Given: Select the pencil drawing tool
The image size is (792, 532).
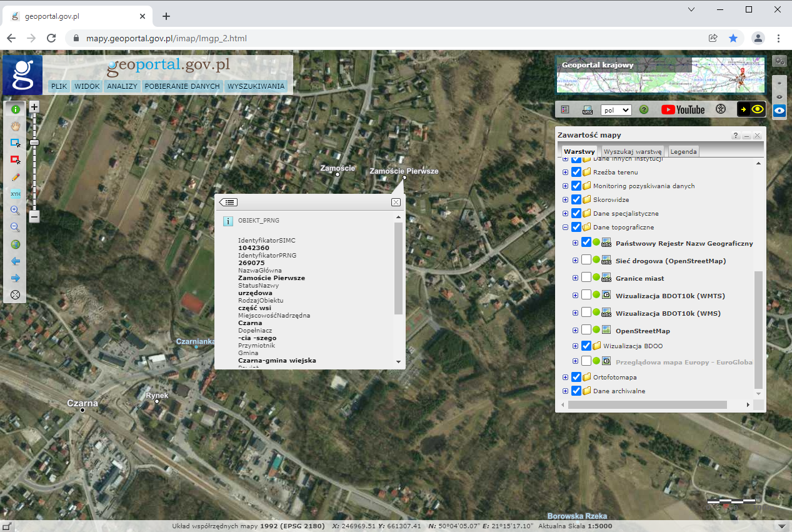Looking at the screenshot, I should (16, 177).
